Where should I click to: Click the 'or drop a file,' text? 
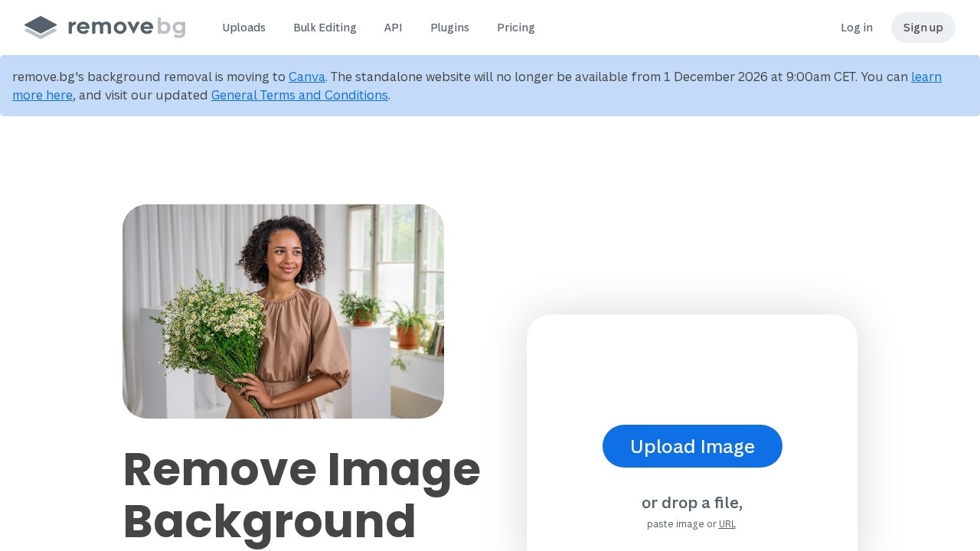point(692,503)
